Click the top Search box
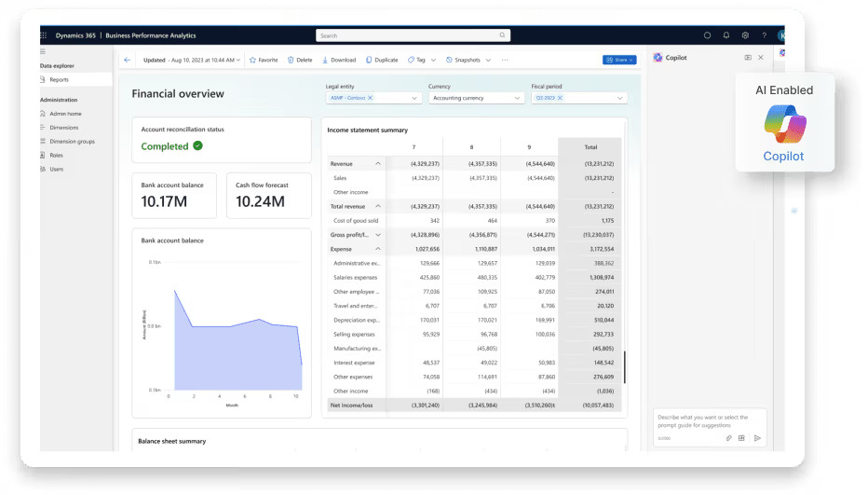This screenshot has width=868, height=495. (413, 35)
